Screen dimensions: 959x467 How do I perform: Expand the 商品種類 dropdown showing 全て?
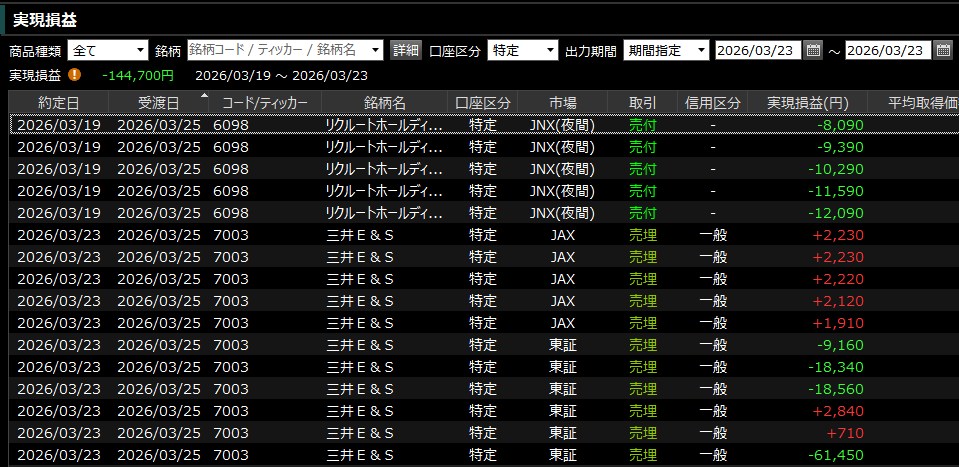(x=139, y=51)
